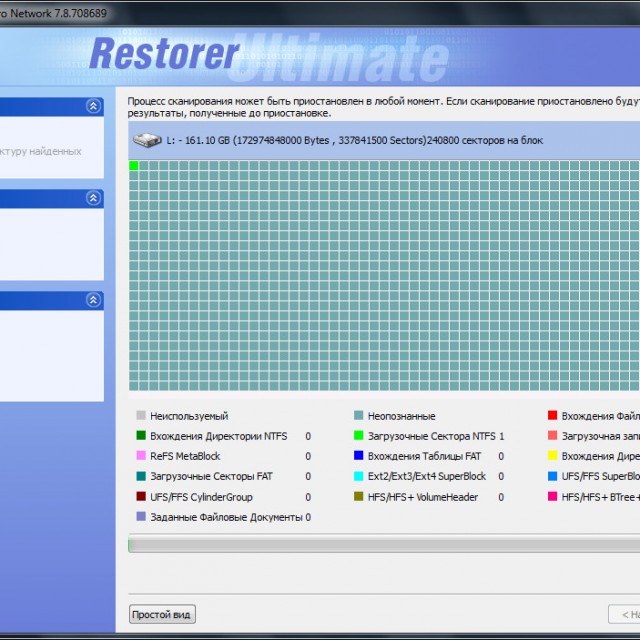This screenshot has height=640, width=640.
Task: Click the magenta HFS/HFS+ BTree legend swatch
Action: click(x=552, y=496)
